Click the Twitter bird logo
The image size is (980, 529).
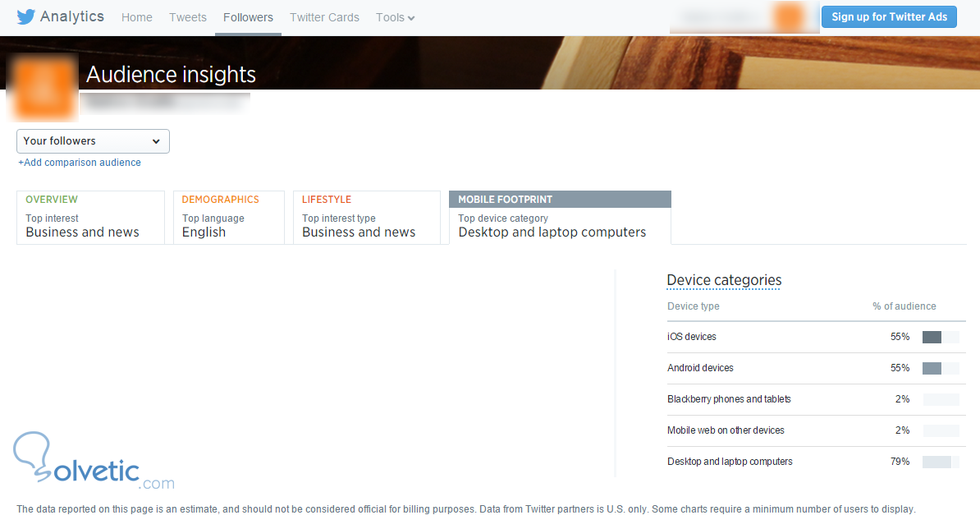tap(25, 17)
